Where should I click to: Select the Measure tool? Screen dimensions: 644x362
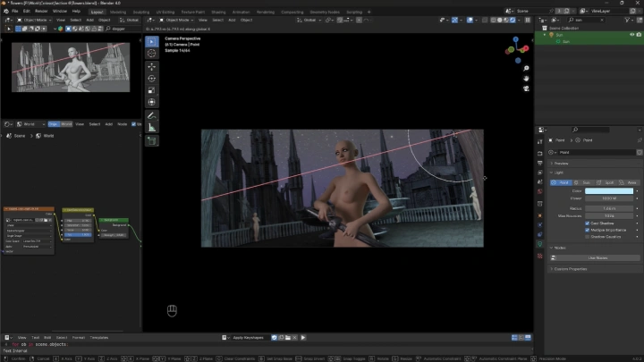click(x=151, y=128)
